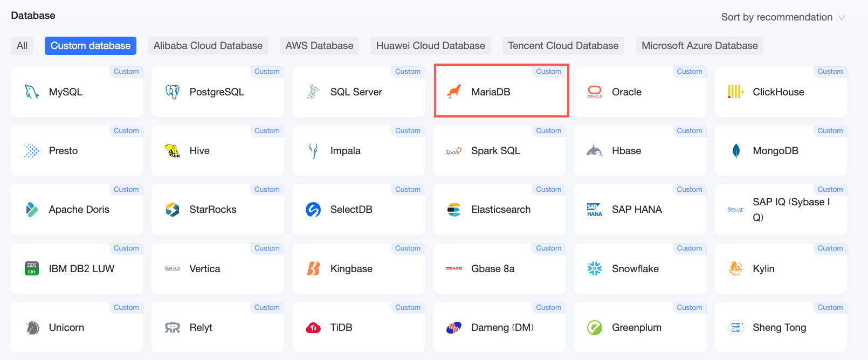Screen dimensions: 868x360
Task: Click the ClickHouse bars icon
Action: tap(736, 92)
